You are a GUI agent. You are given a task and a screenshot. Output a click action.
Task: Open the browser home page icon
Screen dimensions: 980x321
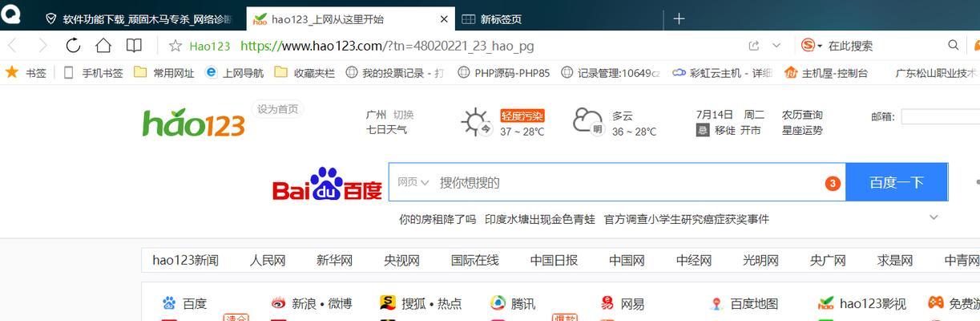pos(103,45)
